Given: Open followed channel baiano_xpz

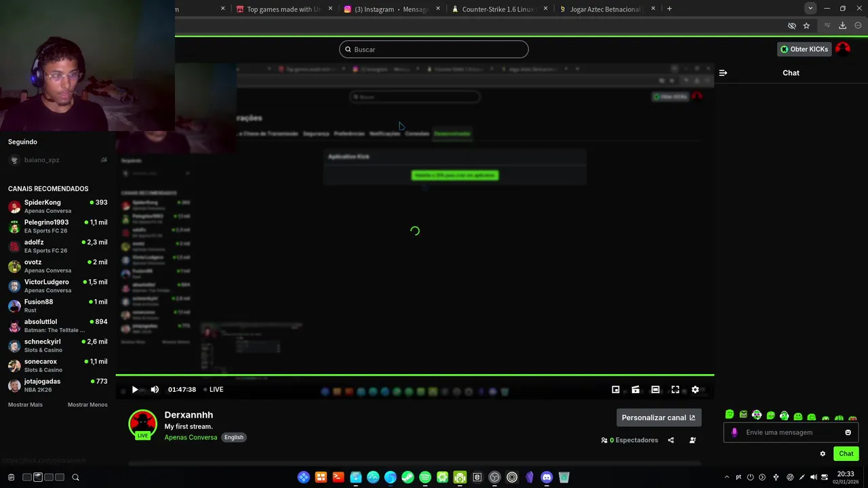Looking at the screenshot, I should point(58,160).
